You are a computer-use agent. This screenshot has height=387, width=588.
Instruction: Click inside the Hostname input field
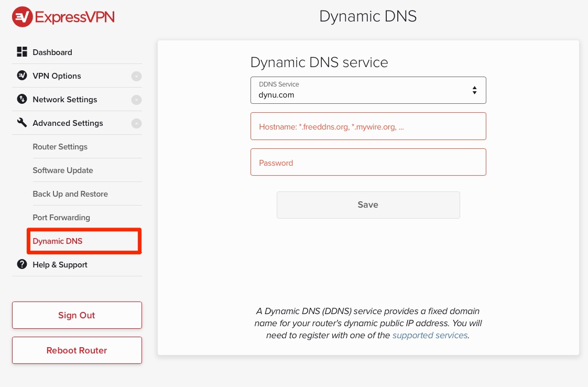(x=368, y=126)
